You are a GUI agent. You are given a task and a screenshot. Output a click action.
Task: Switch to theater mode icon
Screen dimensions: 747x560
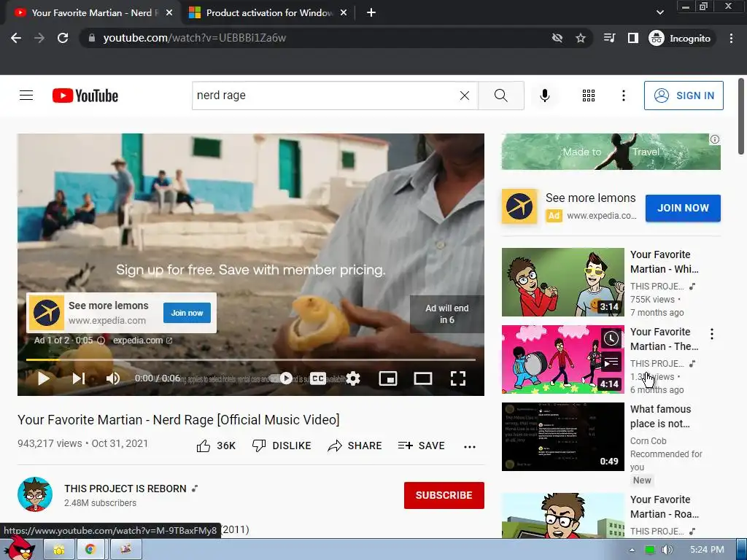click(x=422, y=378)
